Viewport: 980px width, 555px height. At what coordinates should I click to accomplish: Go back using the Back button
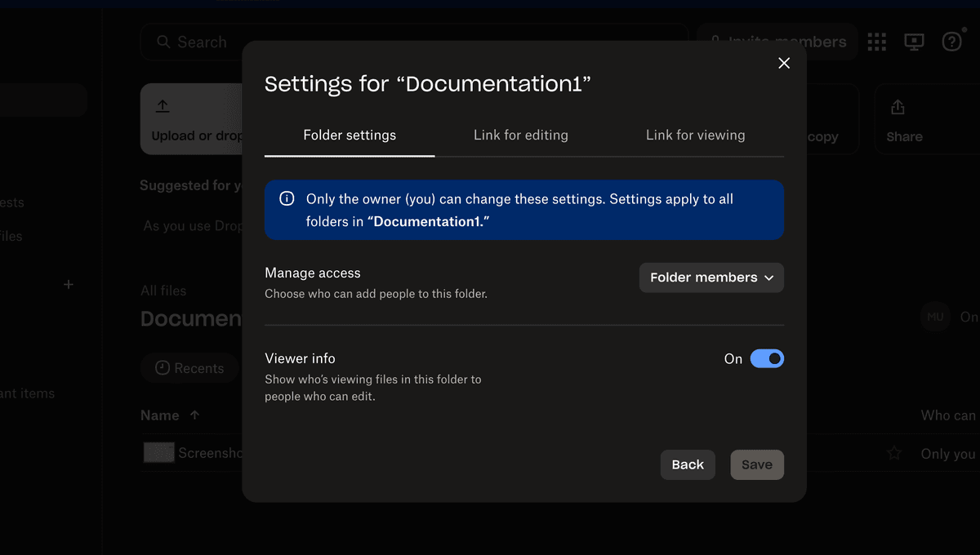click(688, 464)
